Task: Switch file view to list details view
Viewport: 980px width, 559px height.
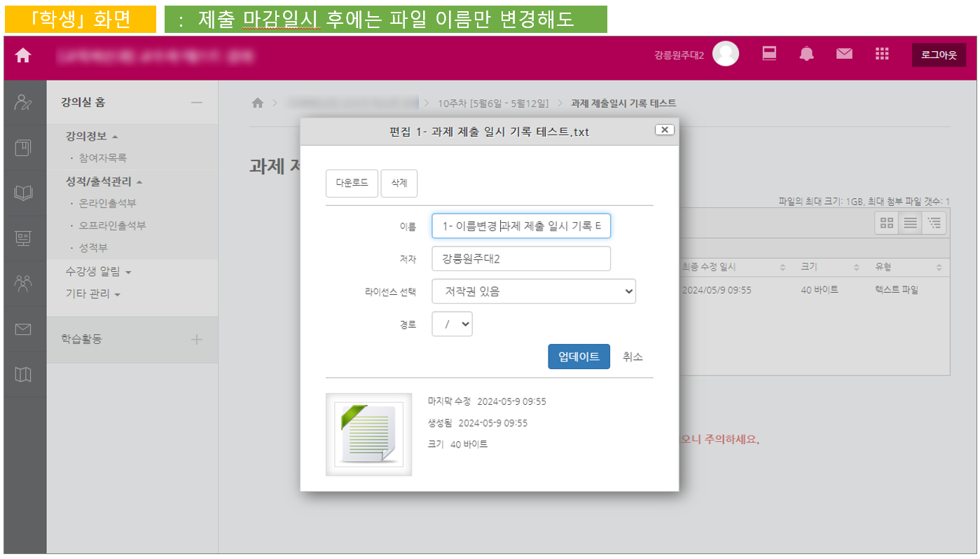Action: 910,223
